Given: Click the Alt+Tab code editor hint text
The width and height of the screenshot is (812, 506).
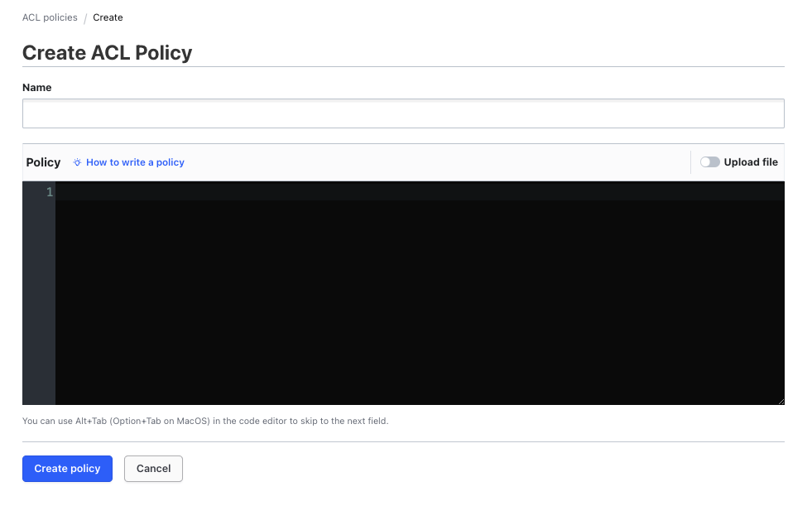Looking at the screenshot, I should point(205,421).
